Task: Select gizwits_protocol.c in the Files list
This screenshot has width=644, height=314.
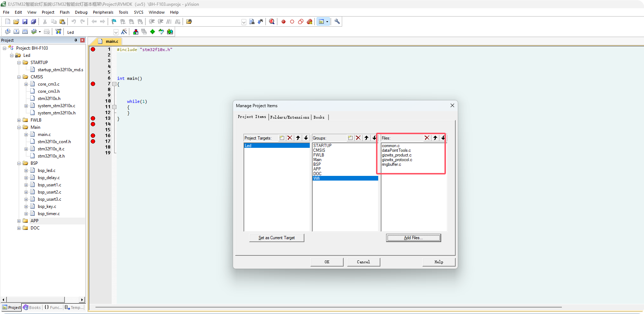Action: click(x=397, y=160)
